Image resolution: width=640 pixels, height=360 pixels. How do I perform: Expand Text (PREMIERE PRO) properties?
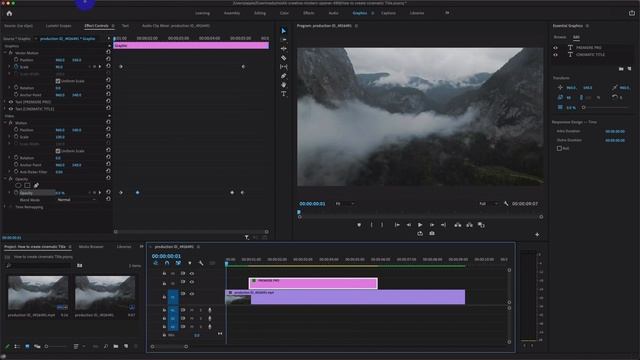5,102
